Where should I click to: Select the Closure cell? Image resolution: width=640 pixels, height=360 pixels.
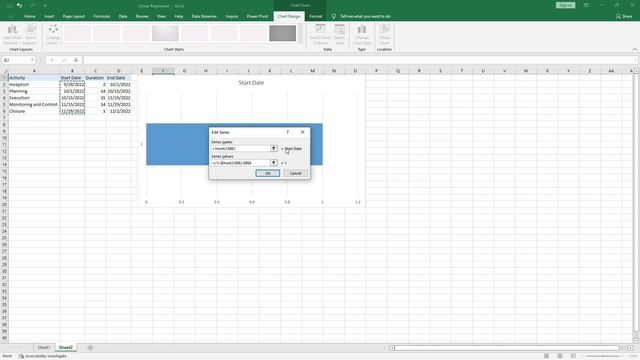coord(34,111)
